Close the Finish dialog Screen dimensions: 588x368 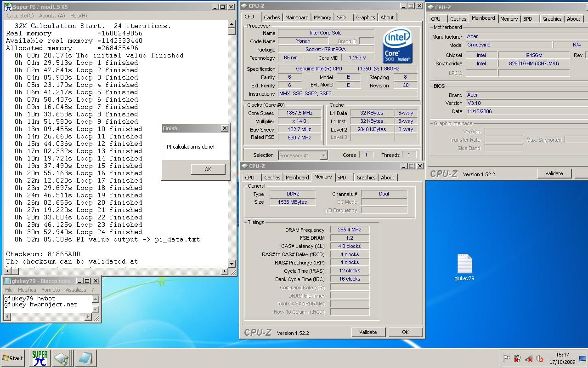tap(224, 128)
